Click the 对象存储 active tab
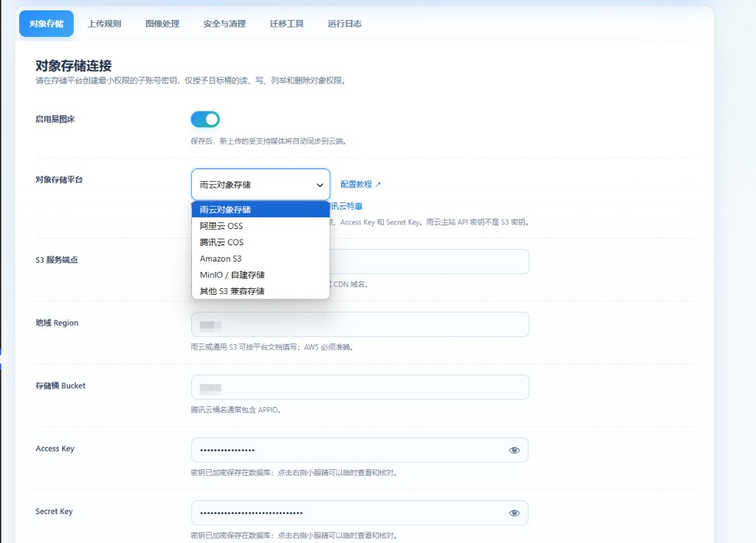Screen dimensions: 756x543 click(x=47, y=24)
